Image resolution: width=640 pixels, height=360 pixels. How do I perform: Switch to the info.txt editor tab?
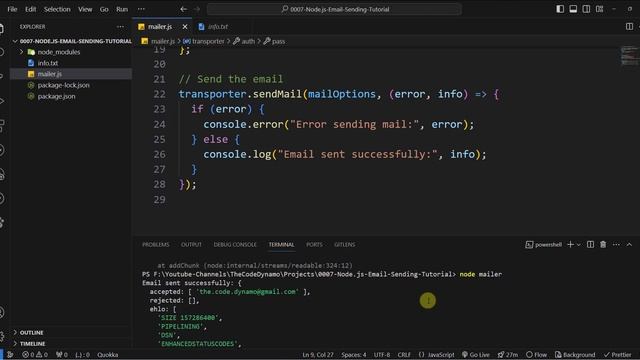click(218, 27)
